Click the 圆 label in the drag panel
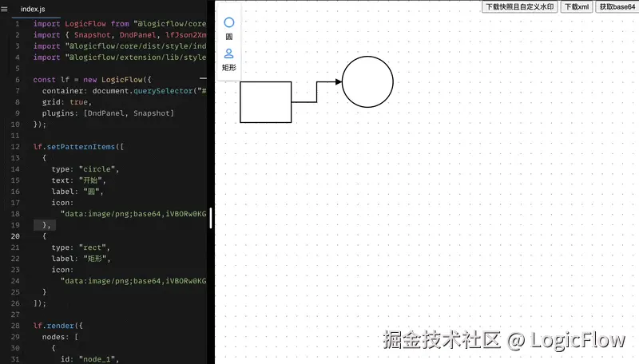Screen dimensions: 639x364 click(229, 37)
